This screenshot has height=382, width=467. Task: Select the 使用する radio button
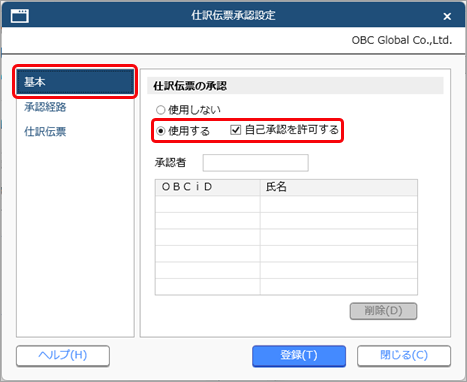pyautogui.click(x=161, y=131)
